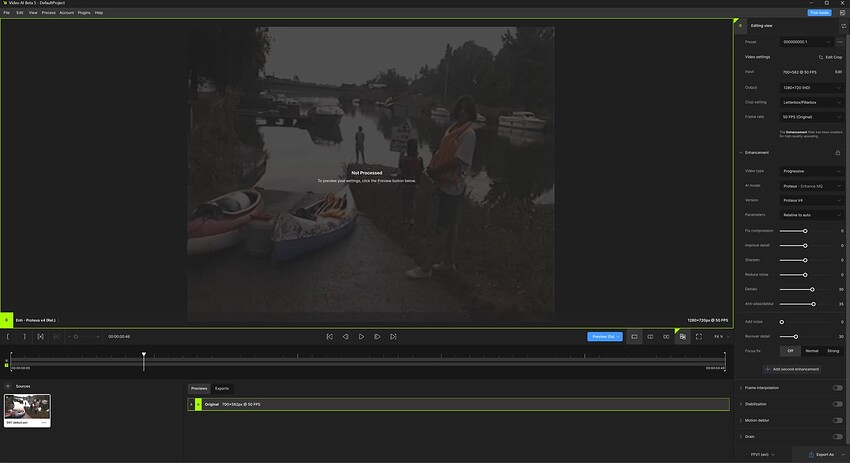Viewport: 850px width, 463px height.
Task: Add a new source with plus icon
Action: (x=8, y=386)
